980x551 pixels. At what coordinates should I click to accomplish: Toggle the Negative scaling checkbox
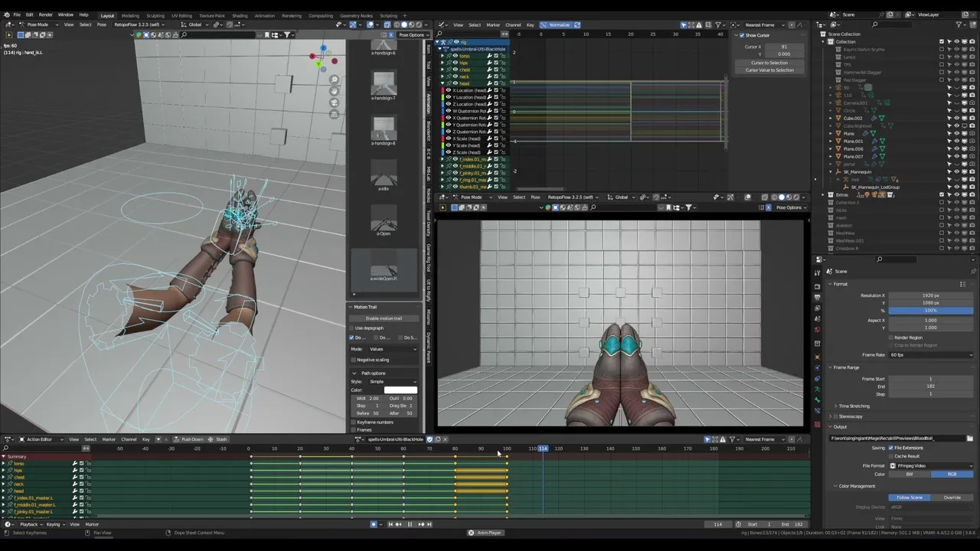point(354,360)
